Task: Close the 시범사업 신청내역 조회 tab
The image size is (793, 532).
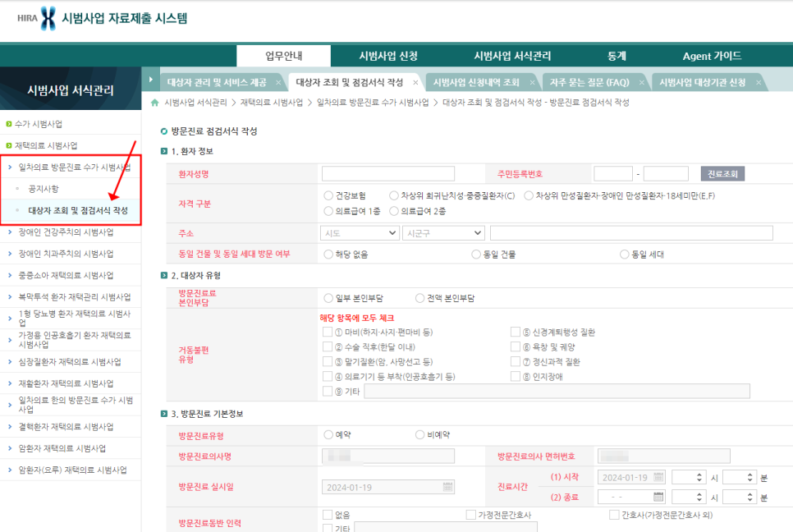Action: 532,82
